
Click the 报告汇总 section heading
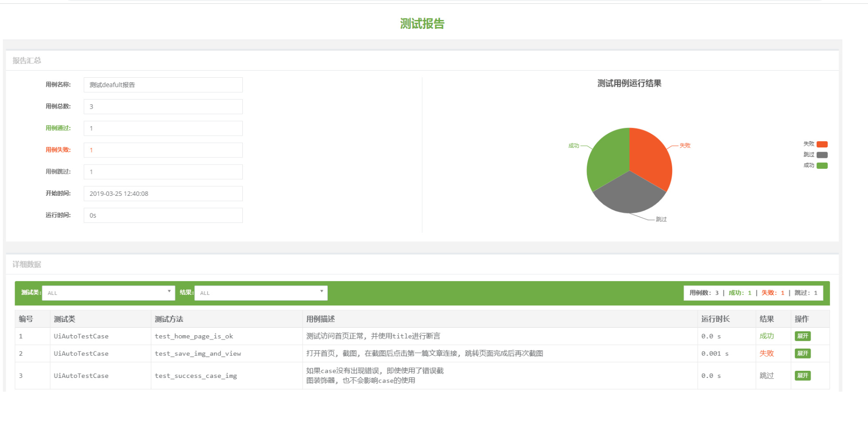pyautogui.click(x=27, y=61)
